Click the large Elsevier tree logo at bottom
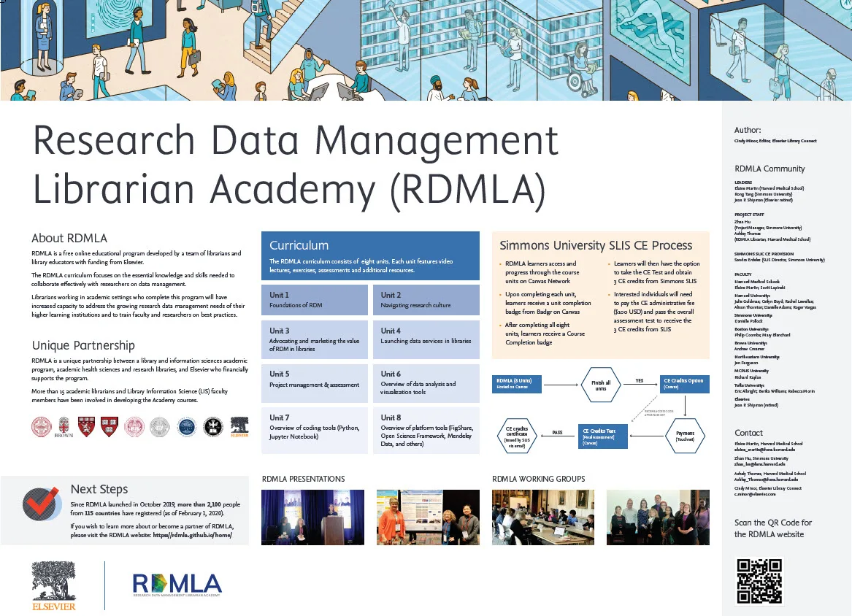852x616 pixels. (x=54, y=586)
